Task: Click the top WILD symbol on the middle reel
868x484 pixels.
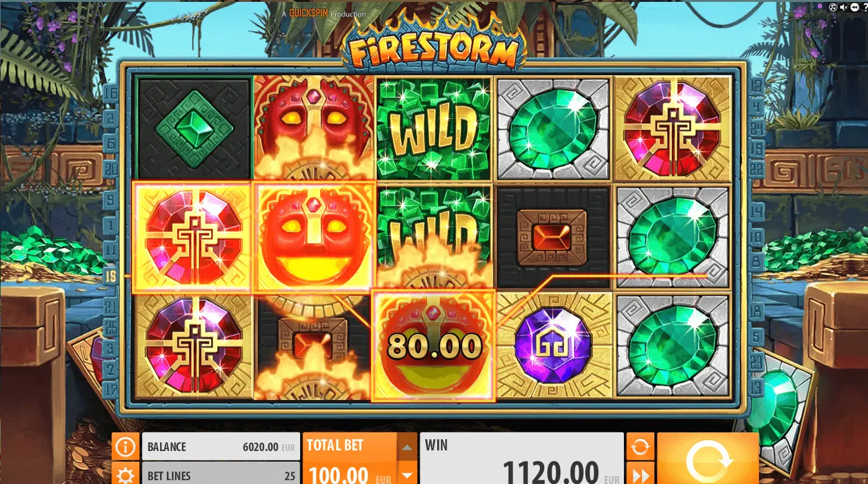Action: point(433,128)
